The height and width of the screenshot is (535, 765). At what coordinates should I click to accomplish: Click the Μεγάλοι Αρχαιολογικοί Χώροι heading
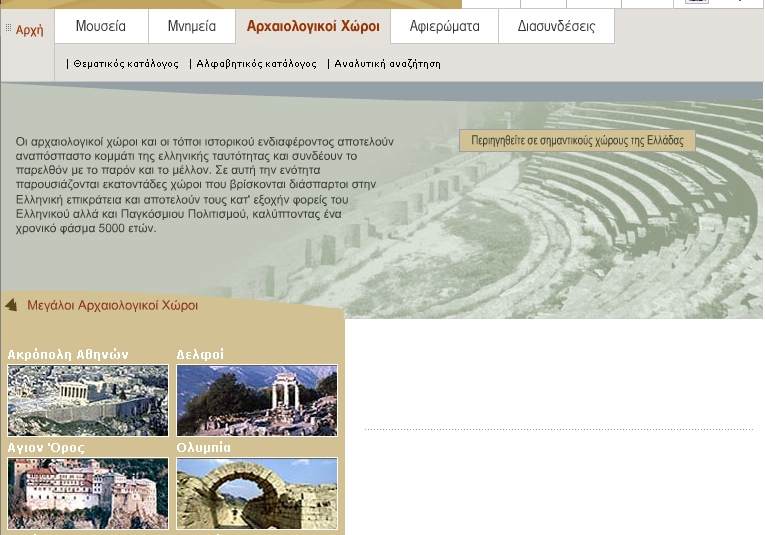tap(112, 305)
